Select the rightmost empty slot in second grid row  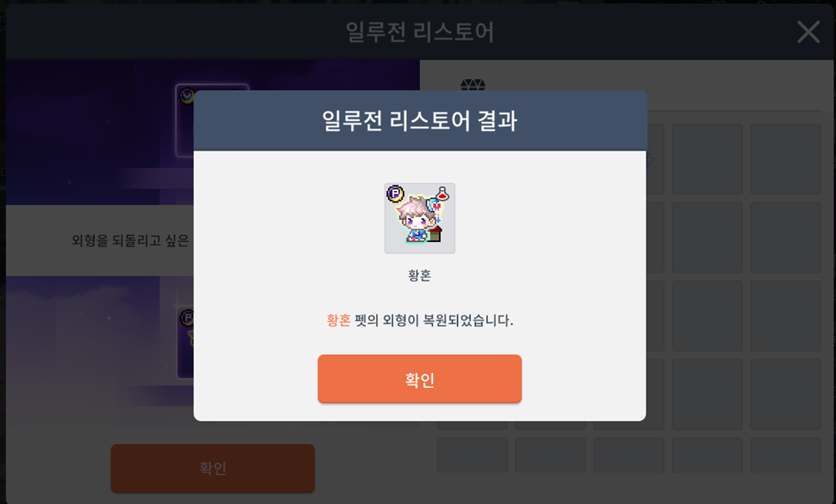coord(786,237)
